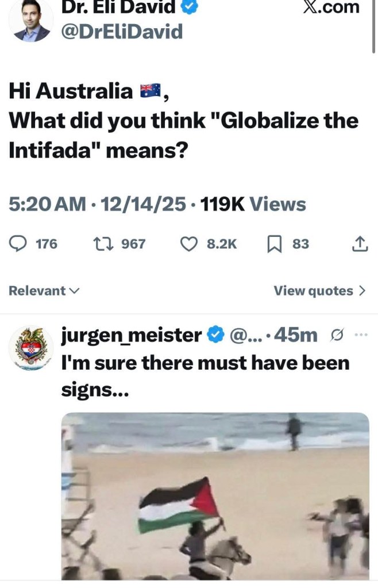Click the scrollbar thumb at the right edge
The height and width of the screenshot is (588, 378).
373,25
